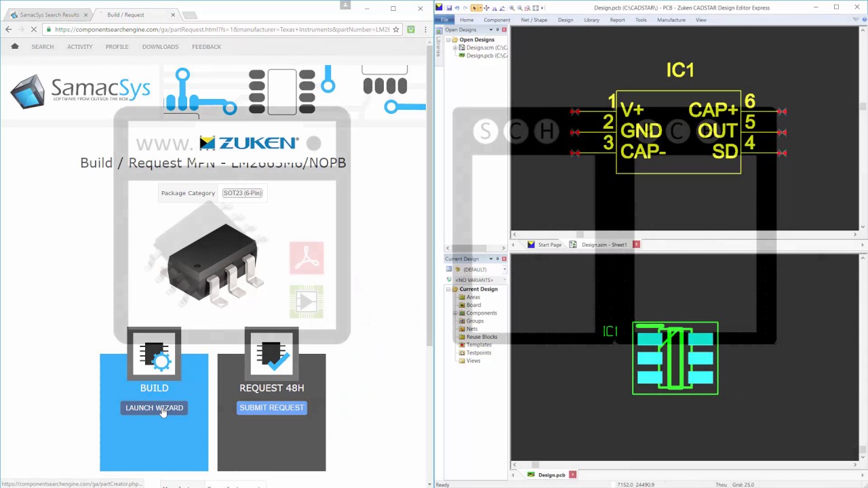Screen dimensions: 868x488
Task: Switch to the Start Page document tab
Action: click(545, 245)
